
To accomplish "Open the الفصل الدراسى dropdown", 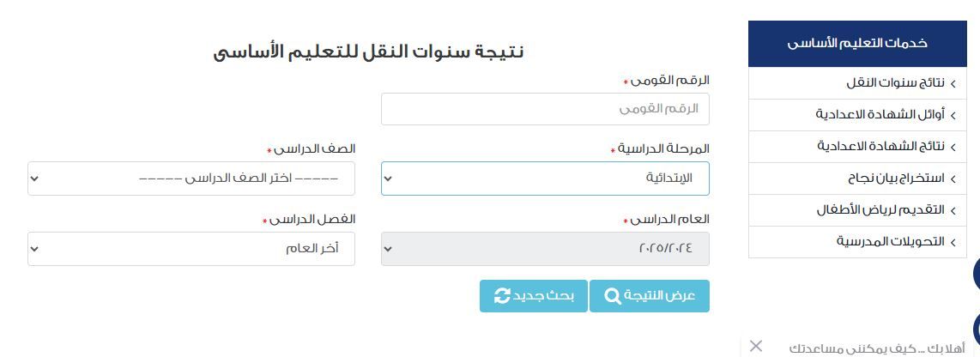I will pos(191,249).
